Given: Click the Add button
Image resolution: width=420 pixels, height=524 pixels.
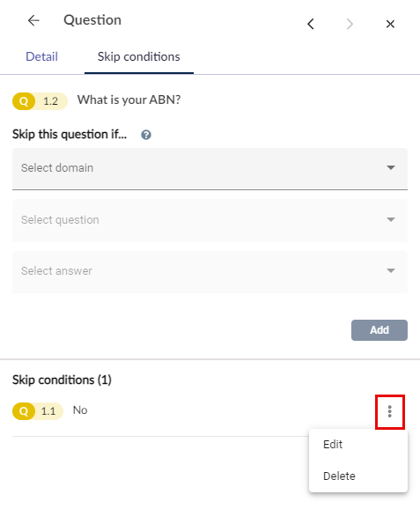Looking at the screenshot, I should click(x=379, y=330).
